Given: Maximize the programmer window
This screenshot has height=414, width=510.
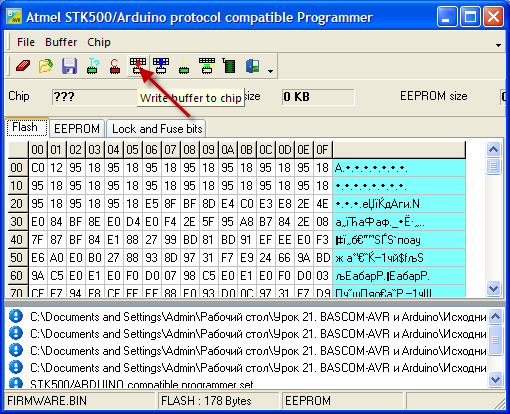Looking at the screenshot, I should pyautogui.click(x=470, y=17).
